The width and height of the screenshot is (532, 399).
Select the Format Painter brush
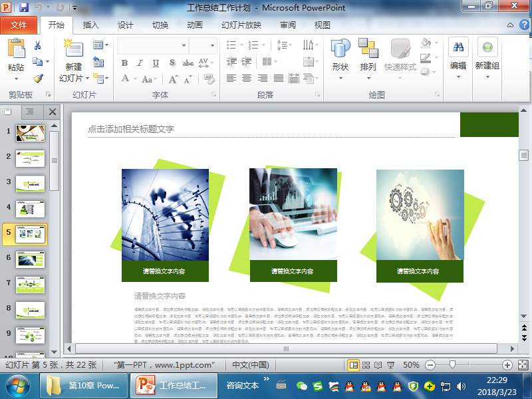click(38, 78)
